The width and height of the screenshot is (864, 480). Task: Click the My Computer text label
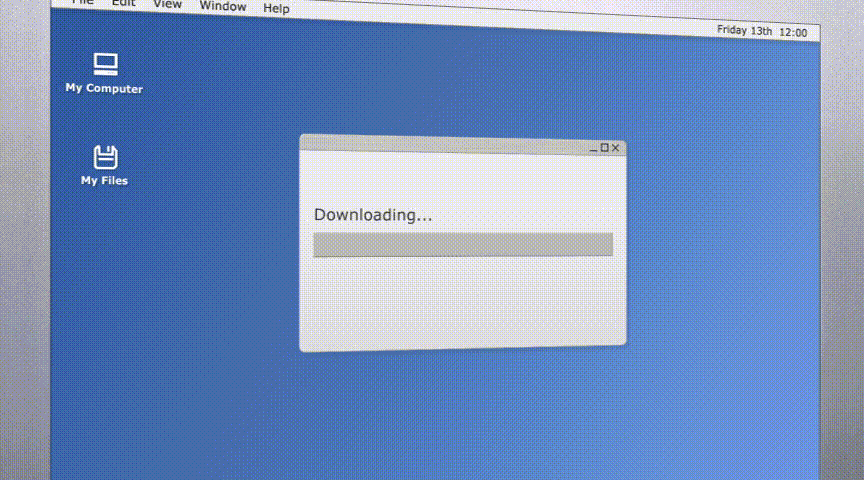pyautogui.click(x=104, y=89)
